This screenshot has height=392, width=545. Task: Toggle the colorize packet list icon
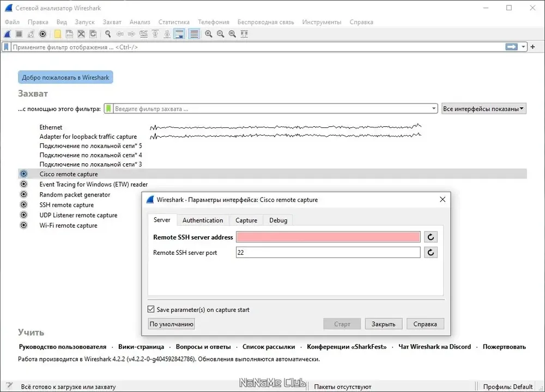[x=194, y=34]
